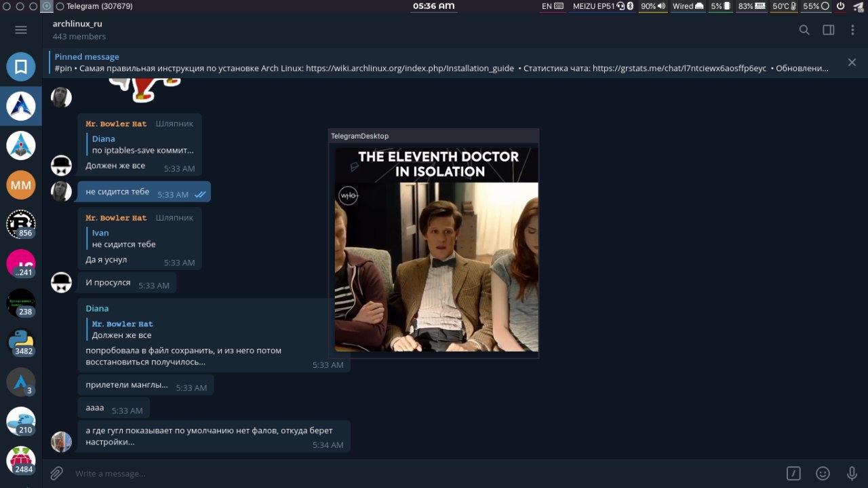This screenshot has height=488, width=868.
Task: Open avatar next to the sticker message
Action: point(62,97)
